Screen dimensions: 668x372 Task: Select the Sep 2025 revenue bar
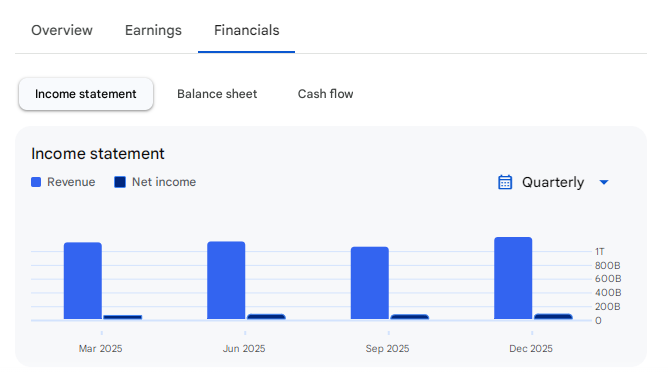pyautogui.click(x=370, y=283)
